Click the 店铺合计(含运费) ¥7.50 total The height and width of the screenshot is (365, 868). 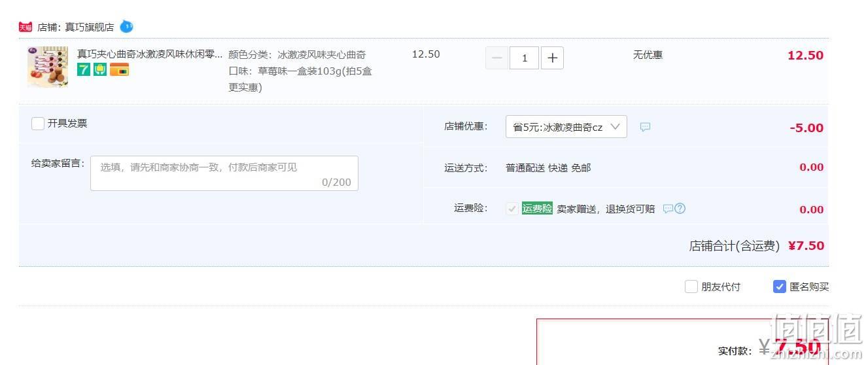[x=756, y=246]
